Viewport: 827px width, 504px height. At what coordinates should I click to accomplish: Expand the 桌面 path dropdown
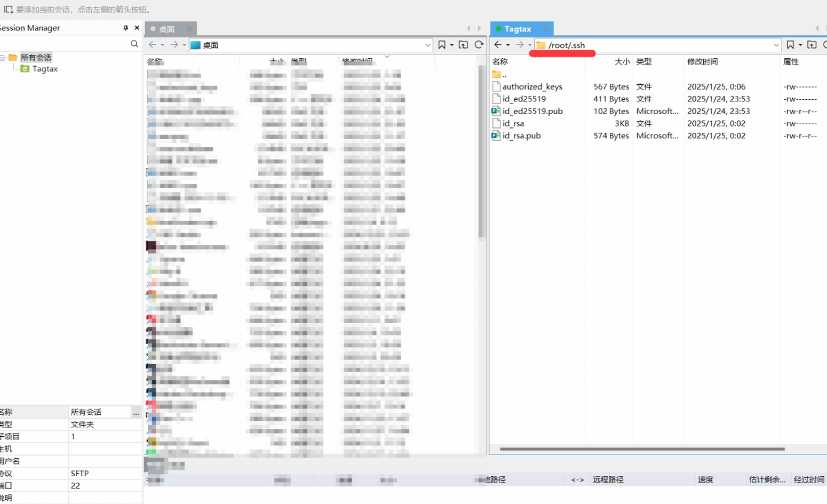click(427, 45)
